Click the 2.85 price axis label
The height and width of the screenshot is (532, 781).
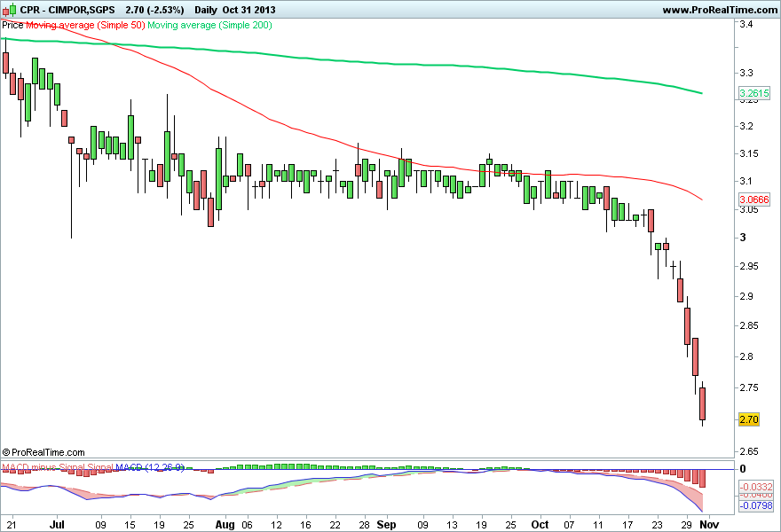(x=749, y=326)
